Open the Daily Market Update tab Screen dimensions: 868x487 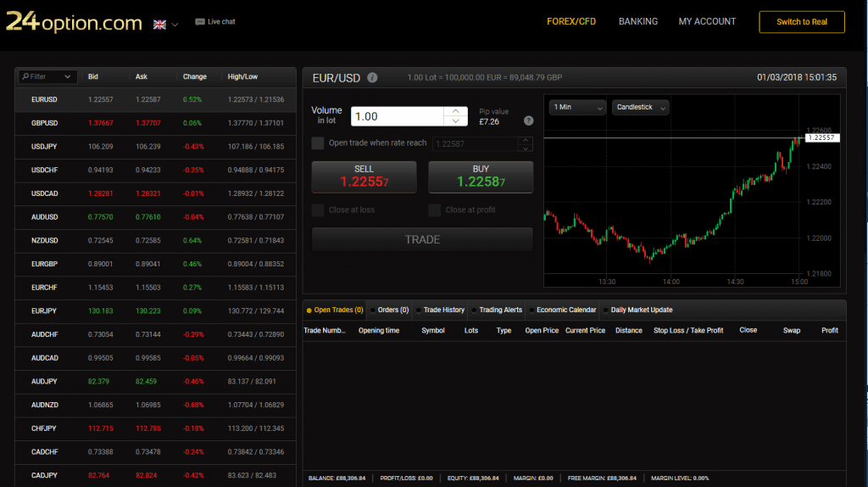click(x=638, y=311)
